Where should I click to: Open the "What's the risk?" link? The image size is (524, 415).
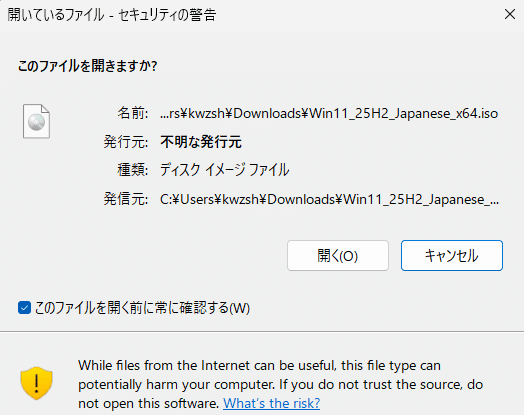pos(271,403)
